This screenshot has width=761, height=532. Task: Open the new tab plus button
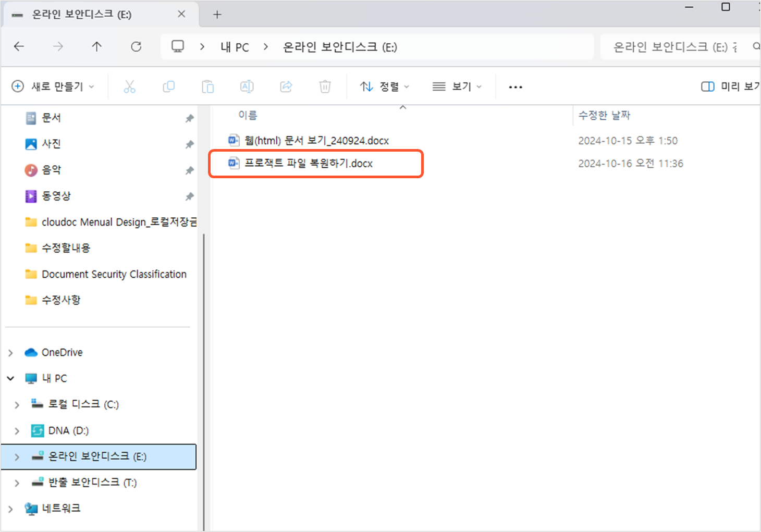217,15
